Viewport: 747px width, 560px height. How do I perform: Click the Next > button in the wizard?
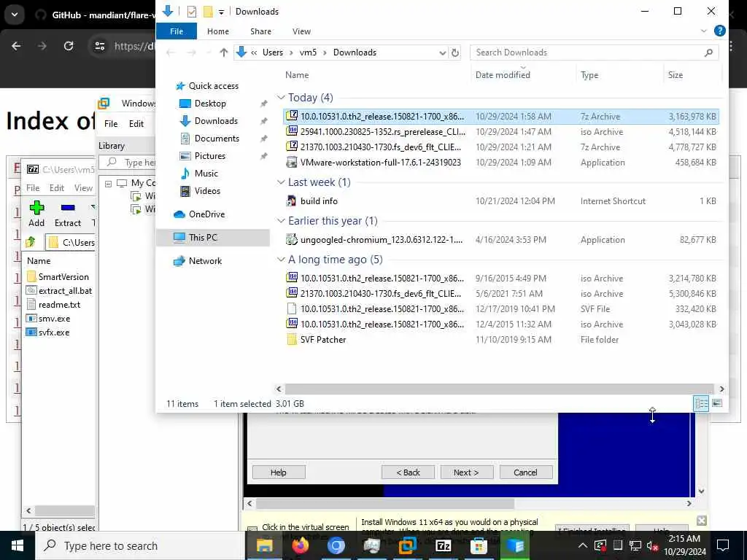click(x=466, y=472)
